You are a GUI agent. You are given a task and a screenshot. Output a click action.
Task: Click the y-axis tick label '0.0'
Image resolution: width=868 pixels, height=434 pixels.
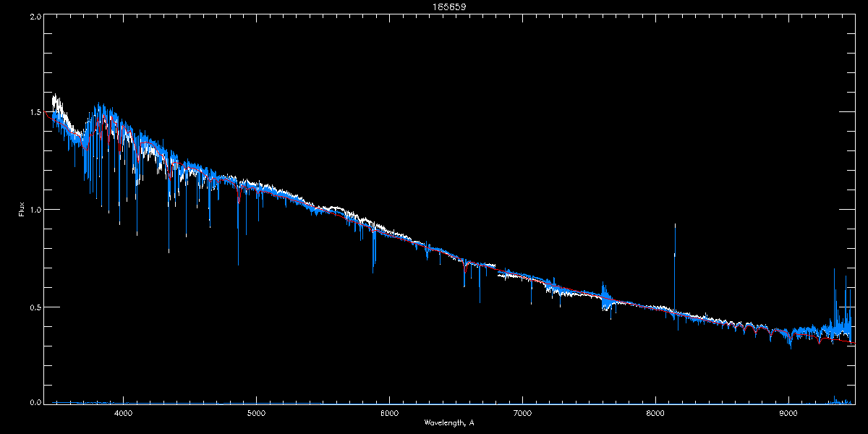pos(36,401)
